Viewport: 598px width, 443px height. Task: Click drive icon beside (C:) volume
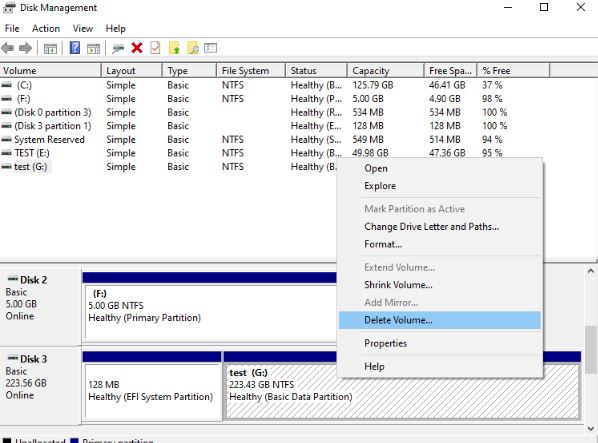pyautogui.click(x=6, y=85)
